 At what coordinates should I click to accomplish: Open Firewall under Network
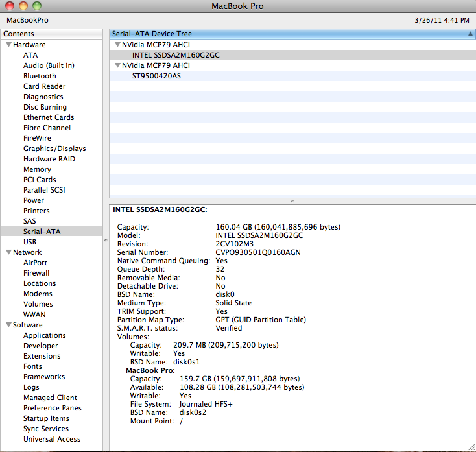[36, 273]
